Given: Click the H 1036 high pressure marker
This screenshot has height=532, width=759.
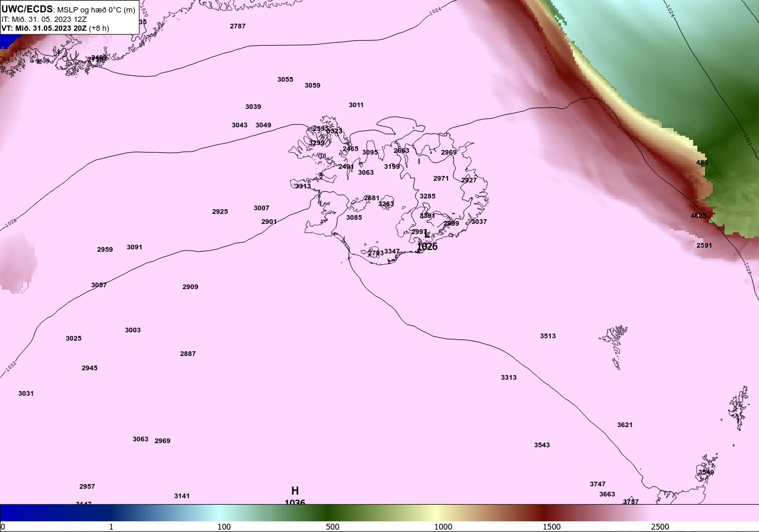Looking at the screenshot, I should [x=295, y=496].
